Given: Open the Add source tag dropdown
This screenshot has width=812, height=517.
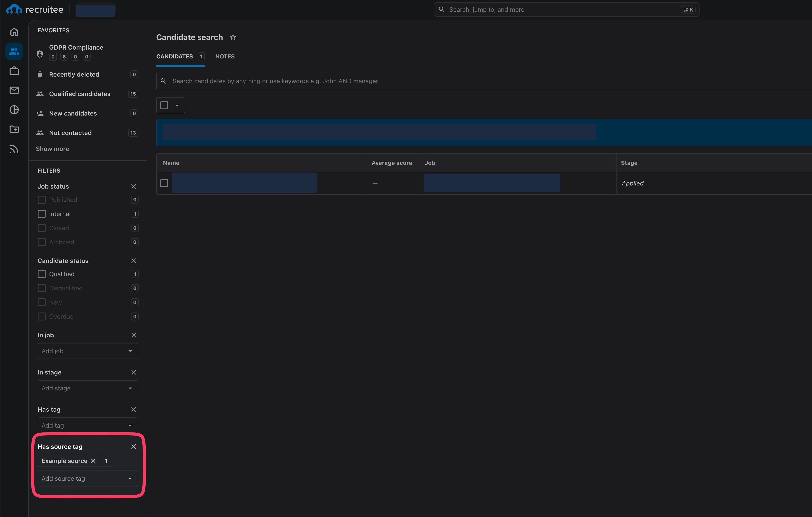Looking at the screenshot, I should [x=88, y=478].
